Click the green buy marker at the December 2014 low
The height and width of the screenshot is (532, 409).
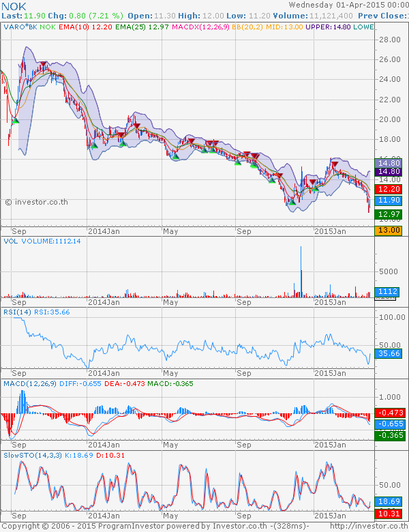pyautogui.click(x=292, y=202)
